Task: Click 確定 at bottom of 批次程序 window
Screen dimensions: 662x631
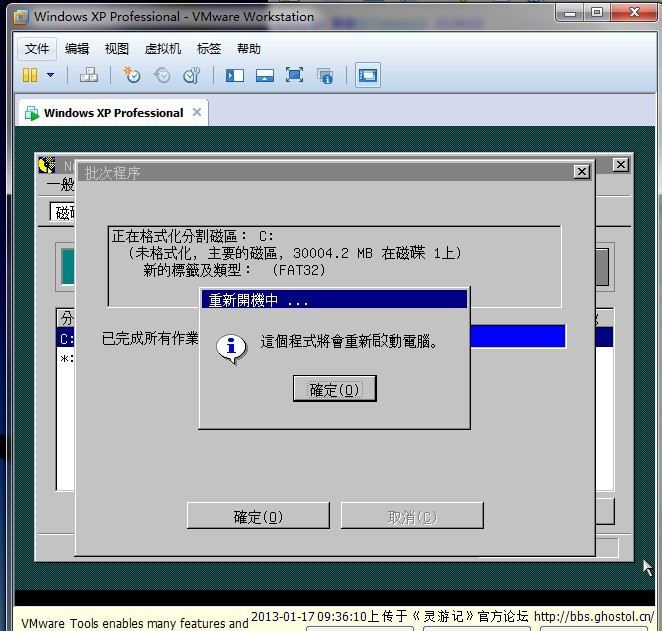Action: tap(258, 516)
